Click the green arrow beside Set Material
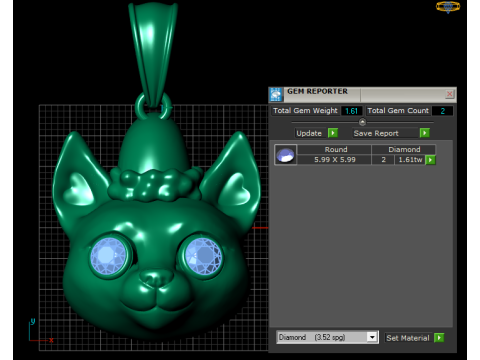480x360 pixels. coord(439,338)
